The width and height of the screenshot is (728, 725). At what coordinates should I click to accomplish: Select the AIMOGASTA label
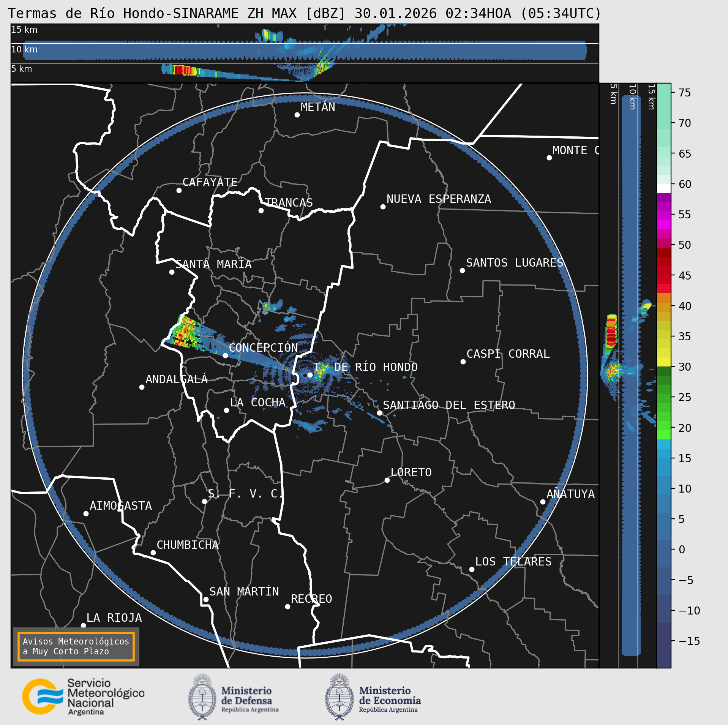(x=121, y=506)
